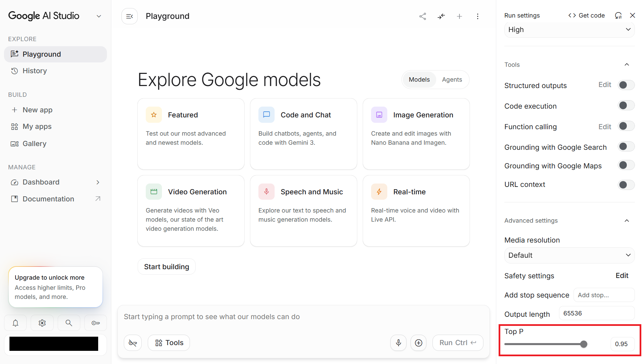Open Playground in sidebar

tap(55, 54)
